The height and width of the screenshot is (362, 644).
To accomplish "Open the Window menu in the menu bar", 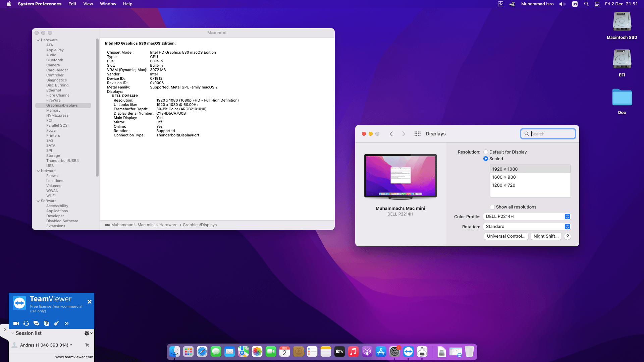I will pos(108,4).
